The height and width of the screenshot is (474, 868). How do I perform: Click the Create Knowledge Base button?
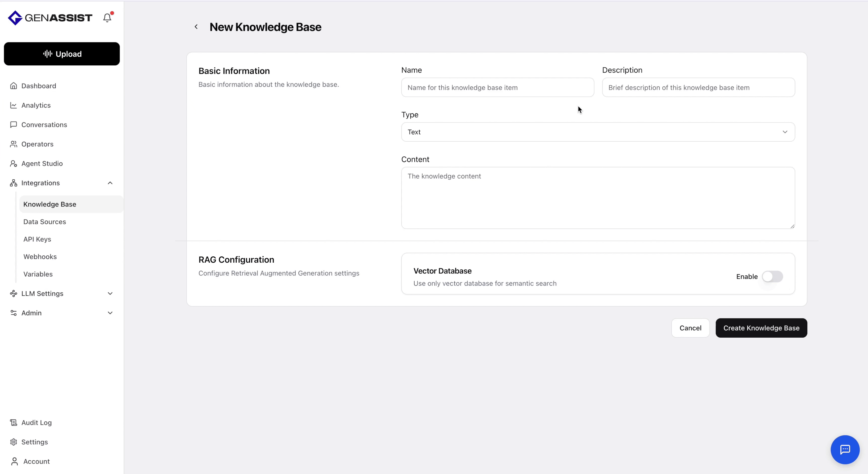[x=761, y=328]
